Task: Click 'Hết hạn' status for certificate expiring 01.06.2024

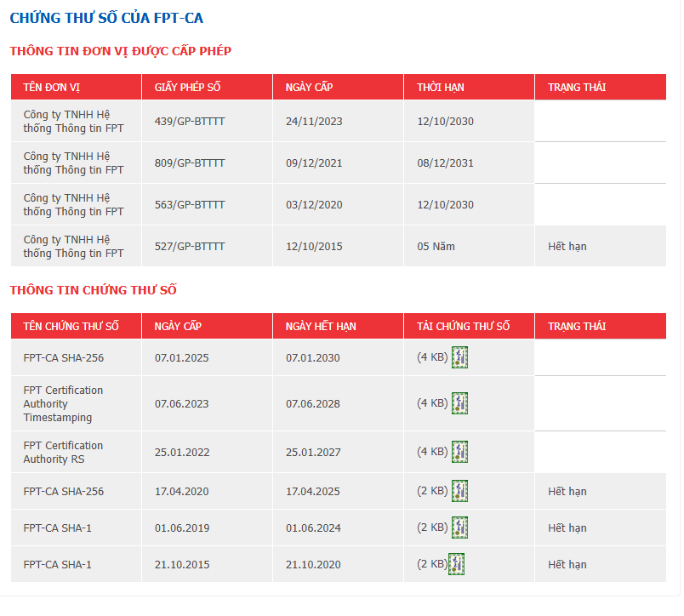Action: (x=567, y=528)
